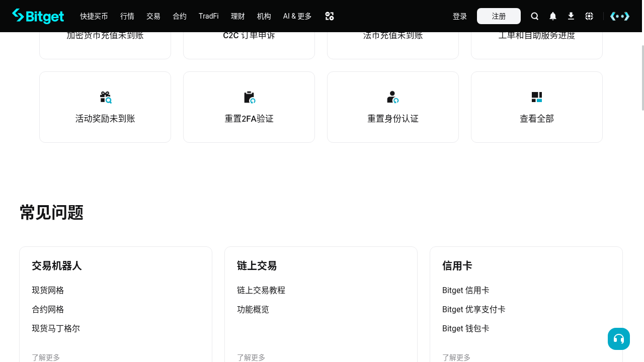Select the 重置2FA验证 text

click(x=249, y=119)
